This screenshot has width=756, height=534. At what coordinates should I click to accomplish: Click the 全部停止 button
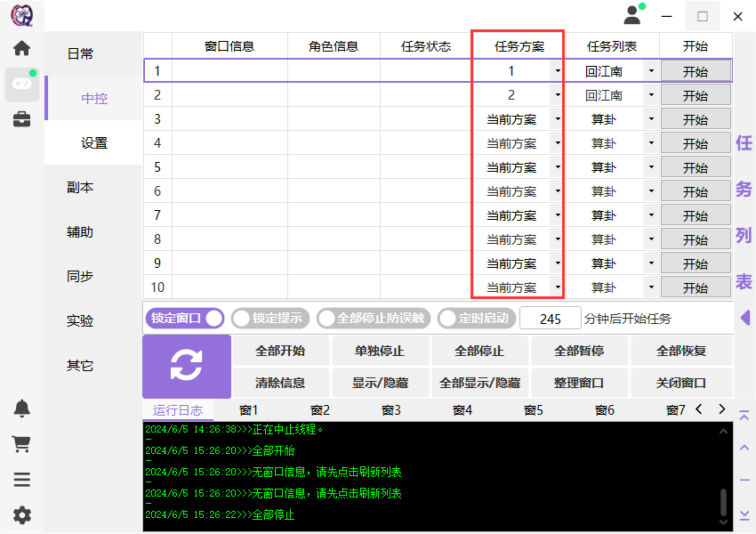click(x=479, y=351)
